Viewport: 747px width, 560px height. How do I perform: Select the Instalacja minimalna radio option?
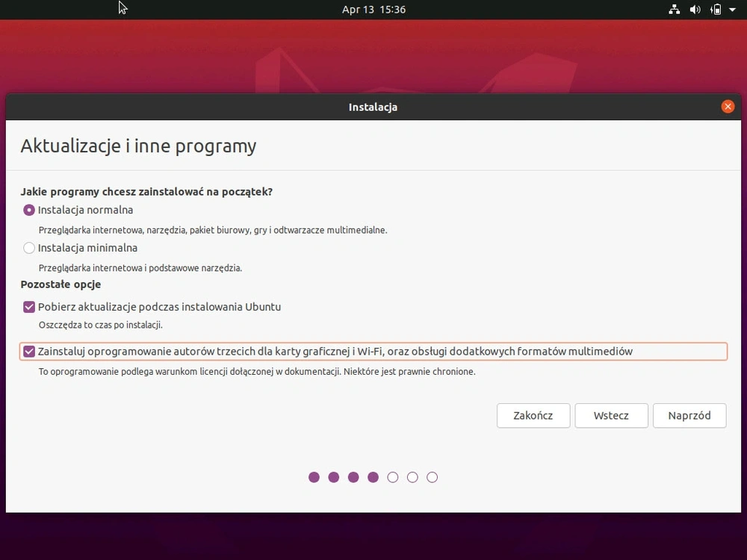click(29, 248)
